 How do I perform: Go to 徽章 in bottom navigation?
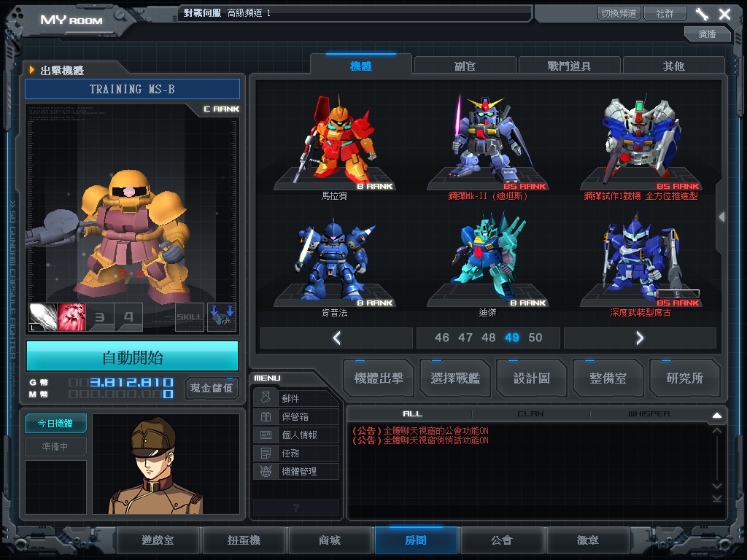click(587, 540)
